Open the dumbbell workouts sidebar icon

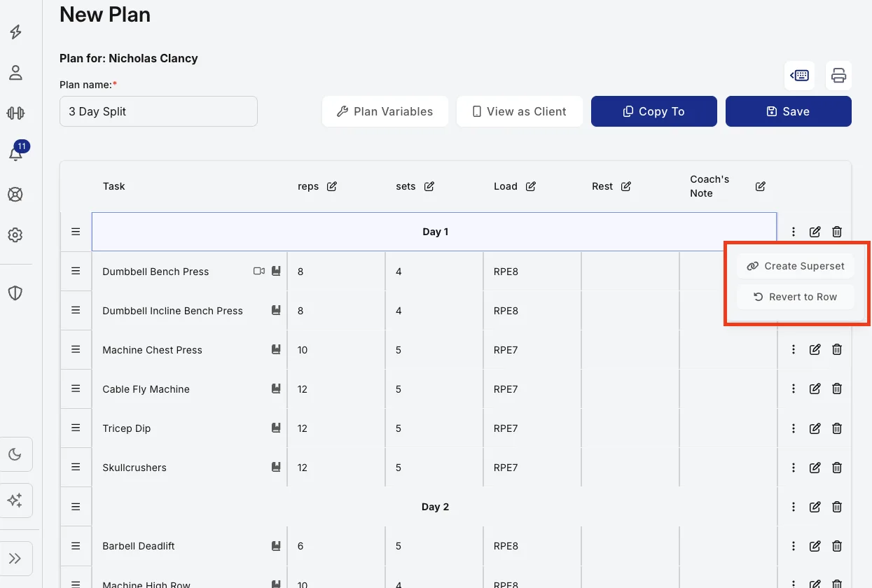tap(15, 113)
